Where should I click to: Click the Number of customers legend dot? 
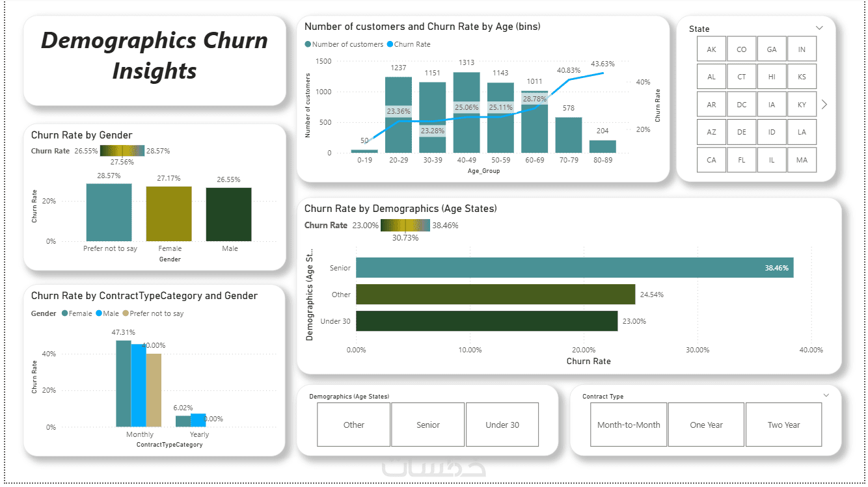308,45
